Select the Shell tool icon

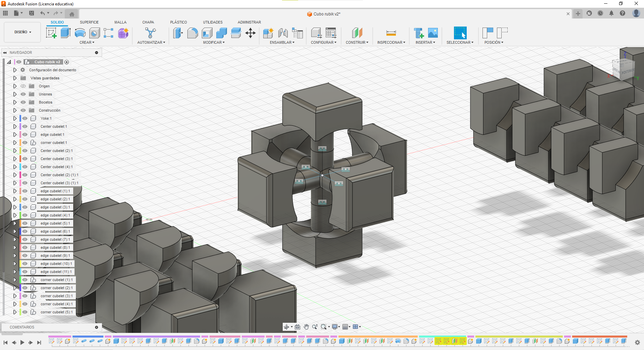[207, 33]
